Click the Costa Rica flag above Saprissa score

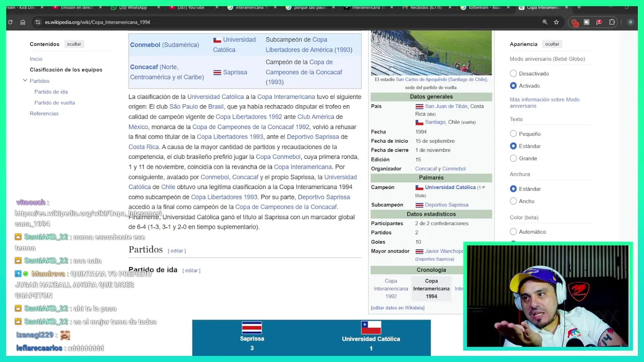[x=252, y=328]
